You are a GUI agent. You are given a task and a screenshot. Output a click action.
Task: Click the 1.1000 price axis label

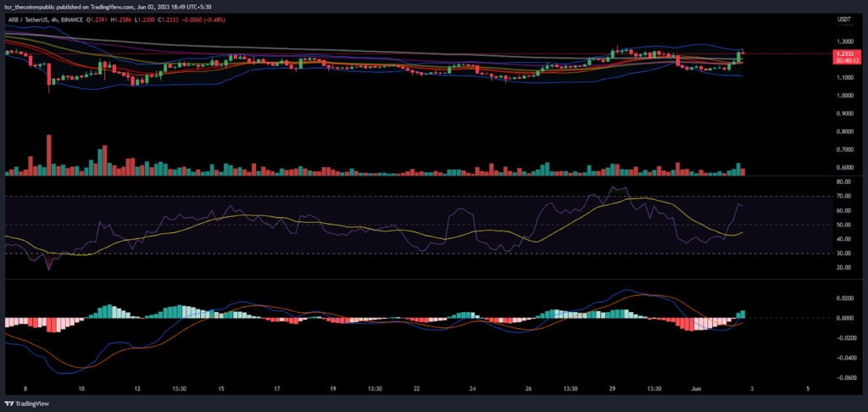tap(844, 78)
